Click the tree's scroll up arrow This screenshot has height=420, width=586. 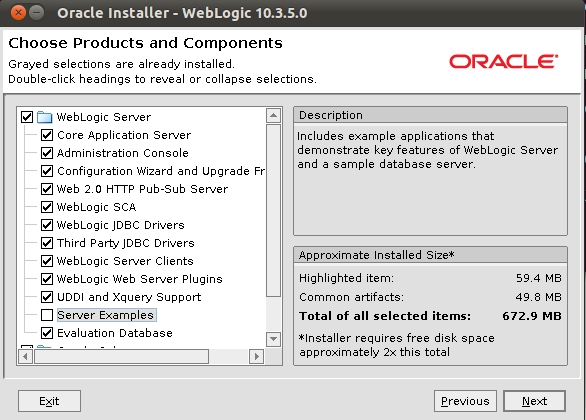point(273,115)
